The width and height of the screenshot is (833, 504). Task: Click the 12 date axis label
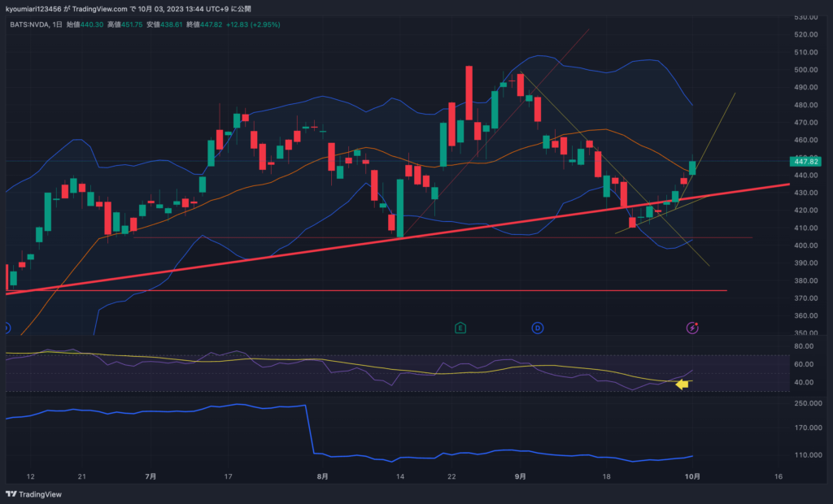pos(30,476)
